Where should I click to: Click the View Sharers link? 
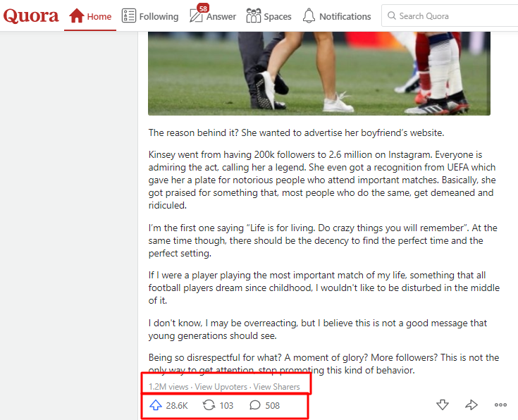click(277, 387)
